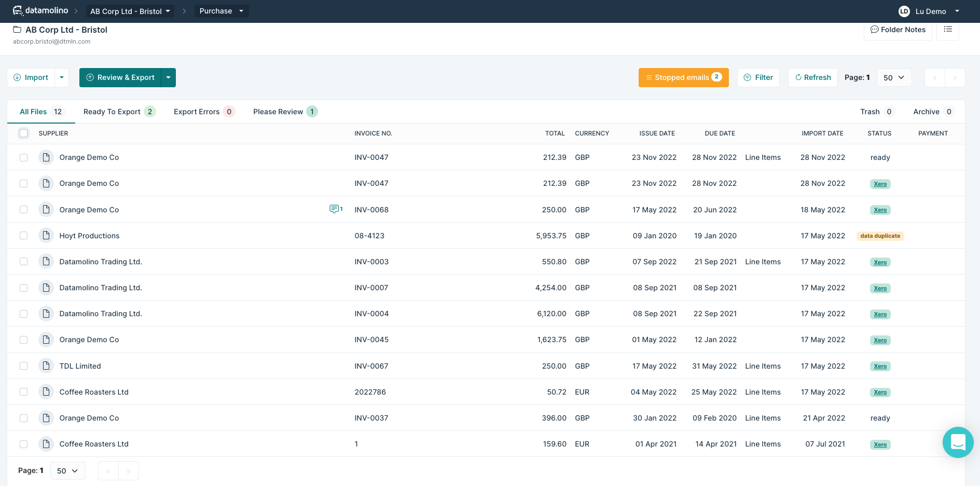Sort by SUPPLIER column header
The height and width of the screenshot is (486, 980).
click(x=53, y=133)
